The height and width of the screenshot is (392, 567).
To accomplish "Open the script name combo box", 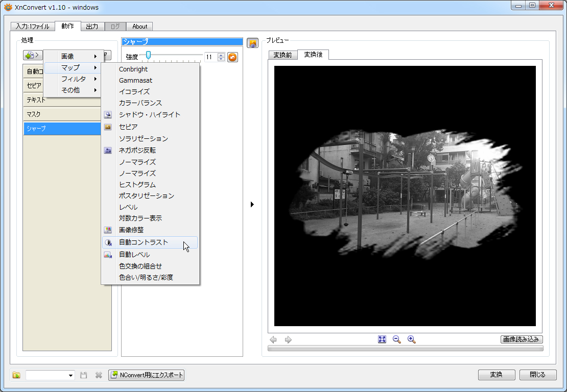I will (x=50, y=375).
